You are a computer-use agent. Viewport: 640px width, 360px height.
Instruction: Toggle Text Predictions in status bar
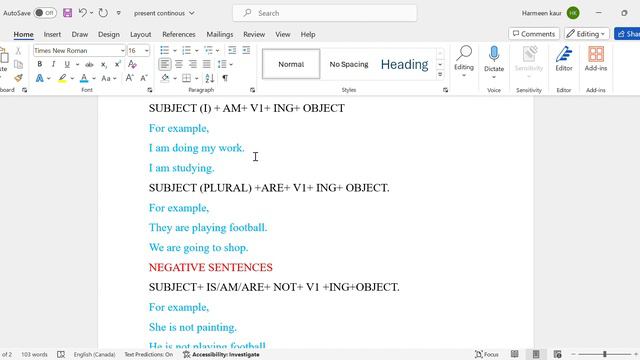pos(149,354)
